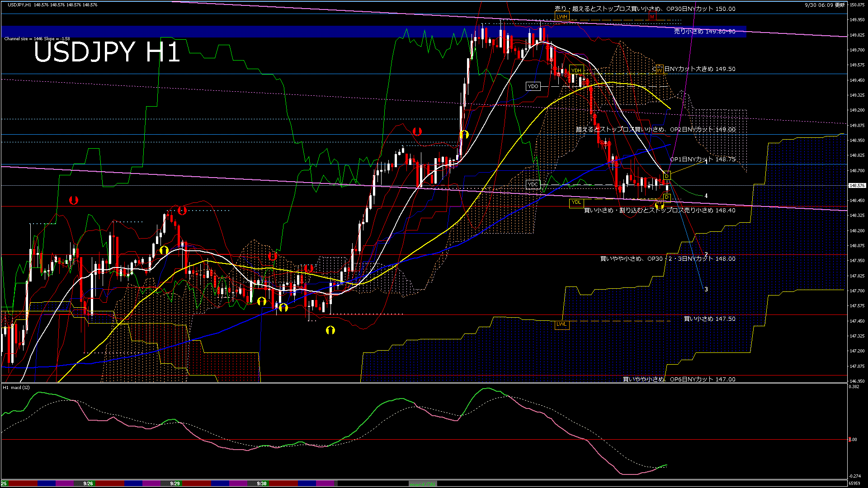Click the 9/29 date marker on timeline
Viewport: 868px width, 488px height.
coord(175,483)
